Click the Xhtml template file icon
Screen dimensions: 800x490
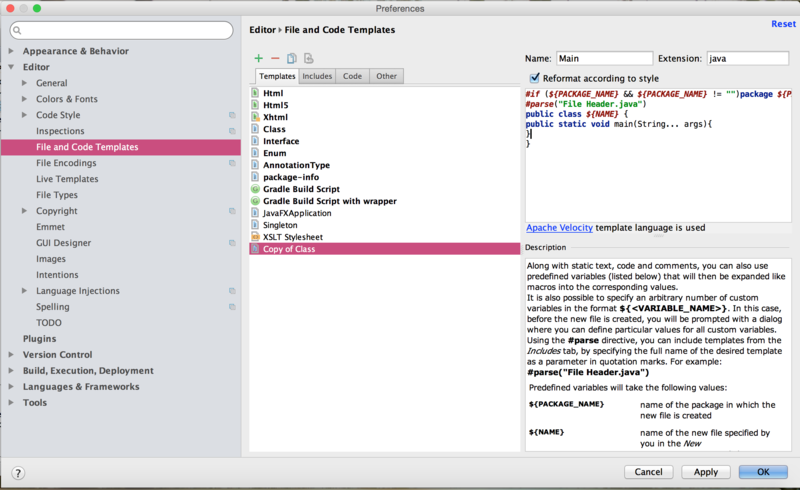tap(255, 117)
